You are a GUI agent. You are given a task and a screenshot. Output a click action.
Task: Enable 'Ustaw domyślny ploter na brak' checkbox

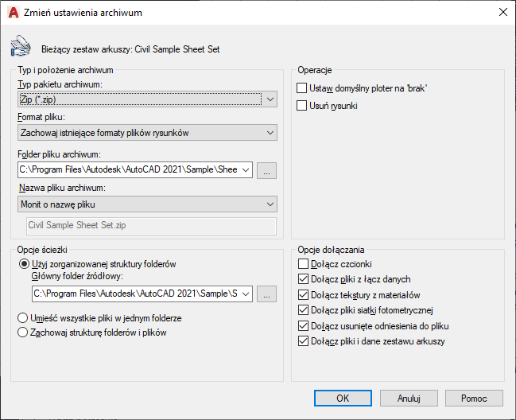tap(302, 88)
